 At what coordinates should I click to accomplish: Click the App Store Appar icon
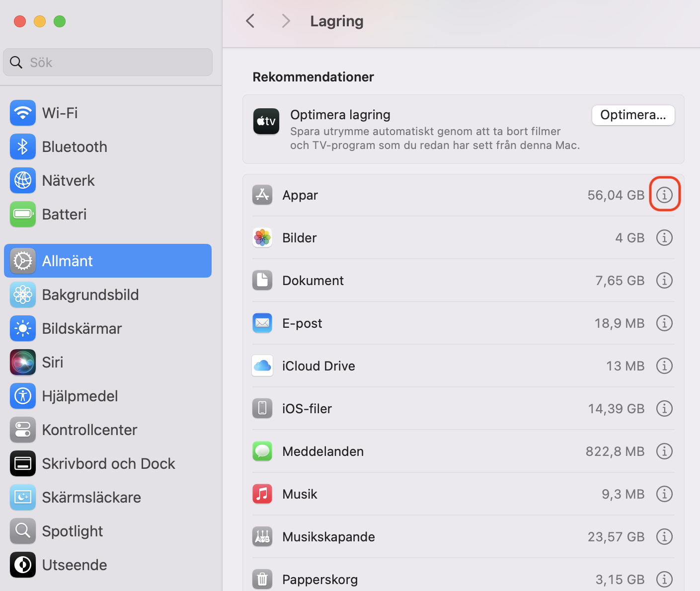(x=262, y=195)
